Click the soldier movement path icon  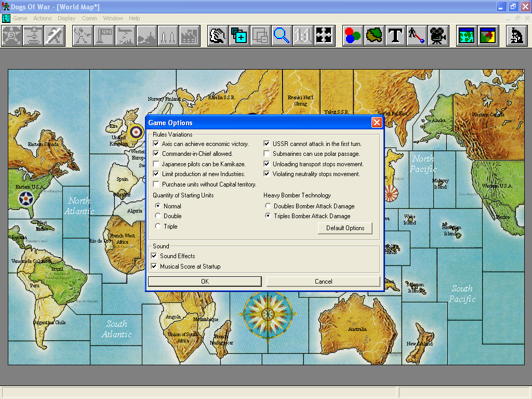(x=417, y=36)
